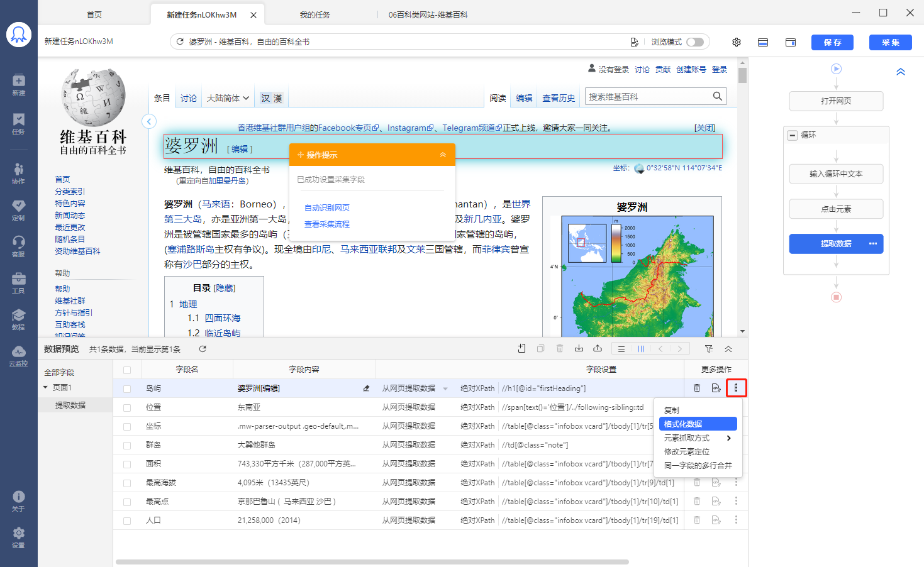The height and width of the screenshot is (567, 924).
Task: Collapse the 循环 loop block
Action: [793, 135]
